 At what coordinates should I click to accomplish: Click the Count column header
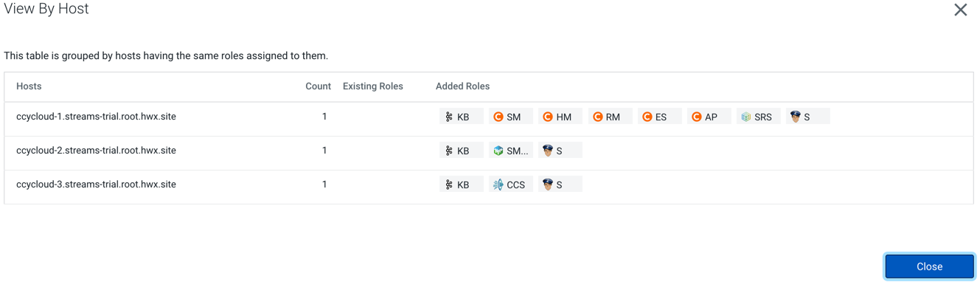(318, 86)
